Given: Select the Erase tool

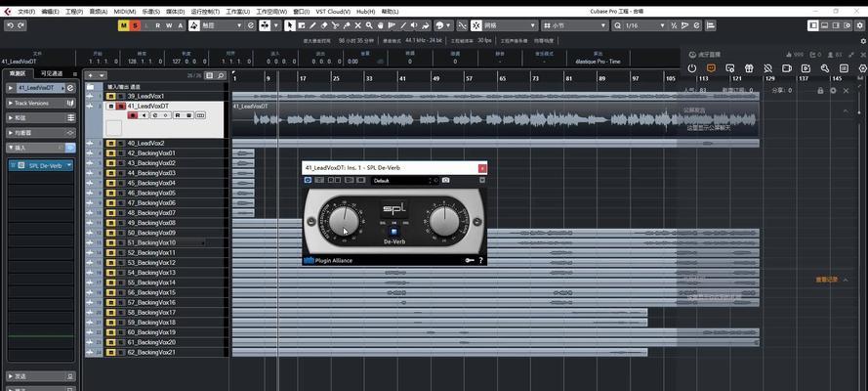Looking at the screenshot, I should [x=324, y=25].
